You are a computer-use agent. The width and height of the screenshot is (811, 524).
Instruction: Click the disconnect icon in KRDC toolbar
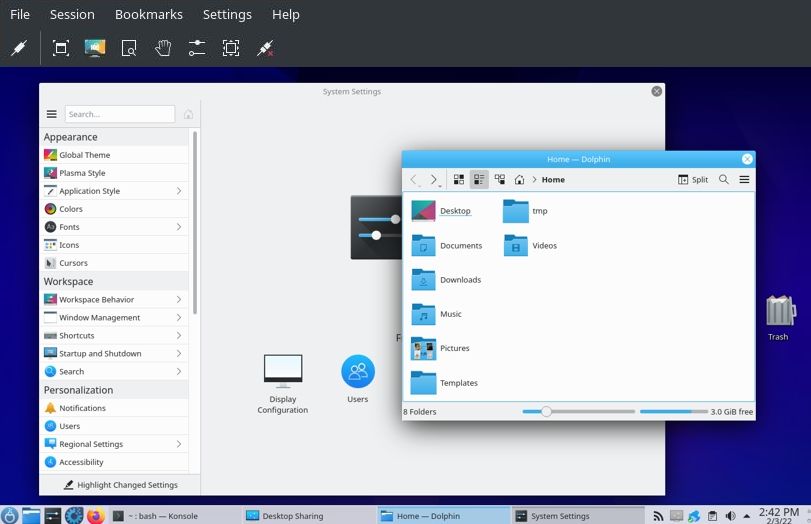[265, 48]
